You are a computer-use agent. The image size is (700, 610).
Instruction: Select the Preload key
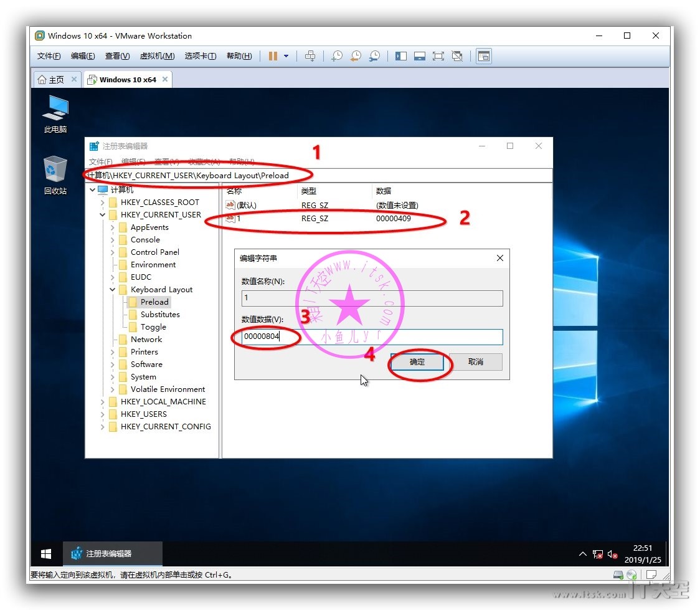[154, 302]
